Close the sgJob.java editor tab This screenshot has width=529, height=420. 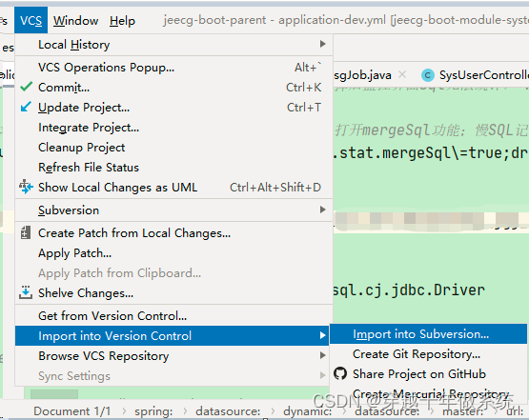pyautogui.click(x=402, y=74)
